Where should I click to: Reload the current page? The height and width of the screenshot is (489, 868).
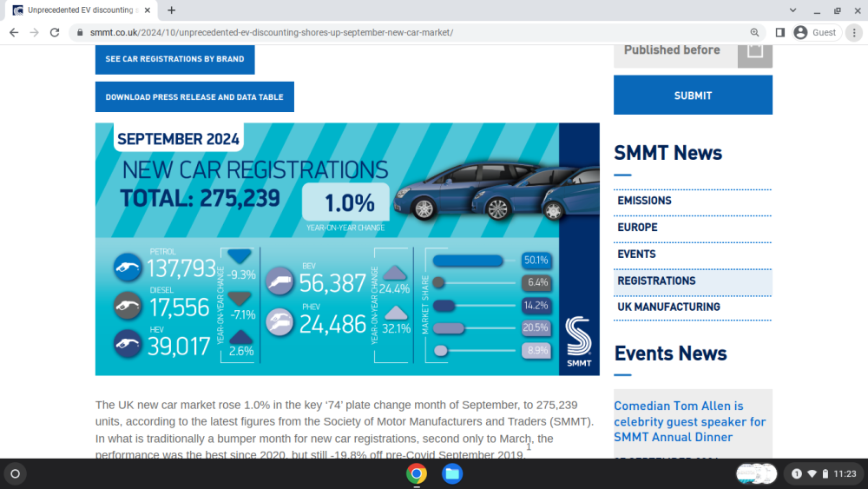click(55, 33)
